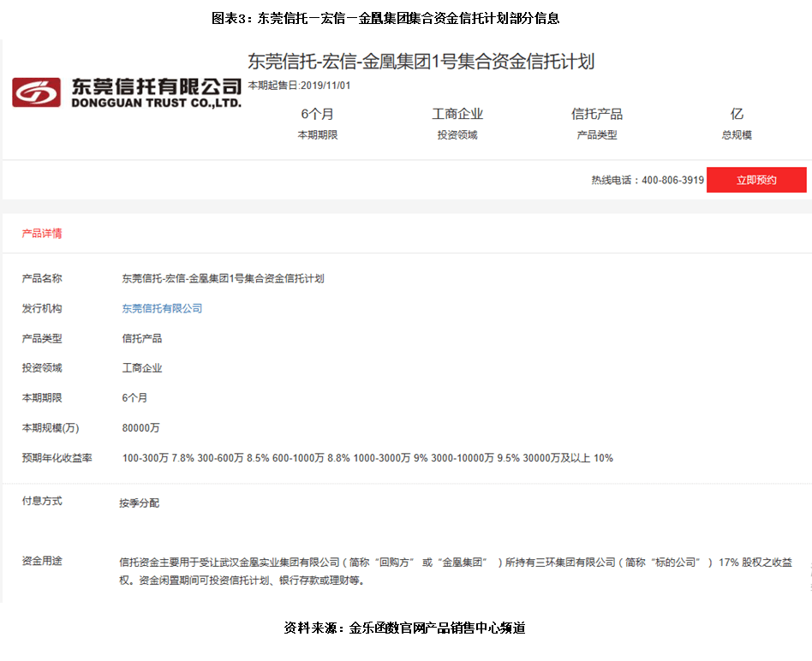The image size is (812, 661).
Task: Click the 产品类型 row label in details
Action: tap(42, 338)
